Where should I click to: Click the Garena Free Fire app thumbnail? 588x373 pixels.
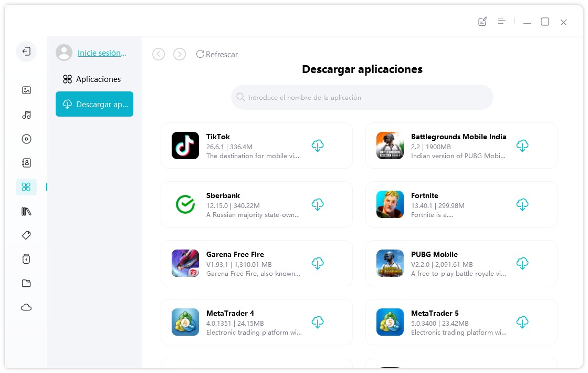point(185,263)
